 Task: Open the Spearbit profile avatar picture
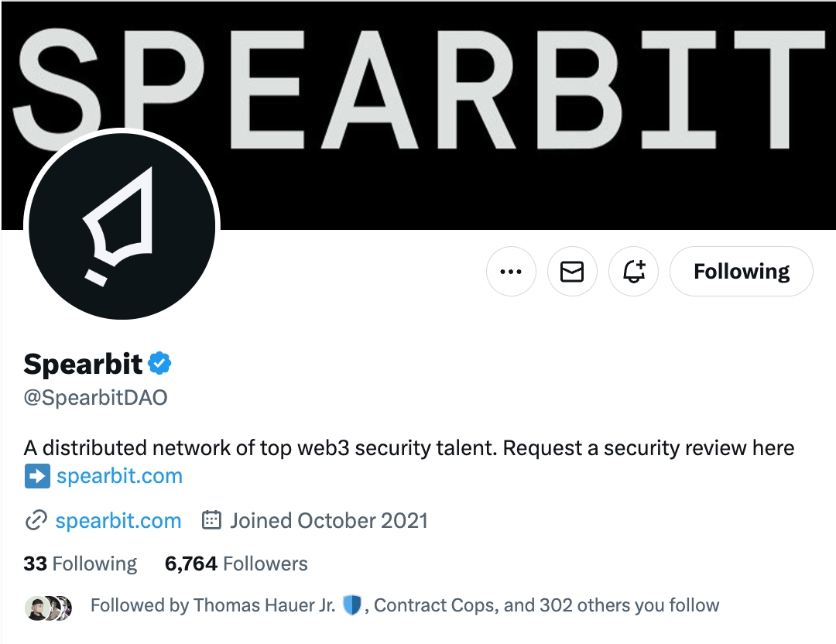tap(122, 226)
